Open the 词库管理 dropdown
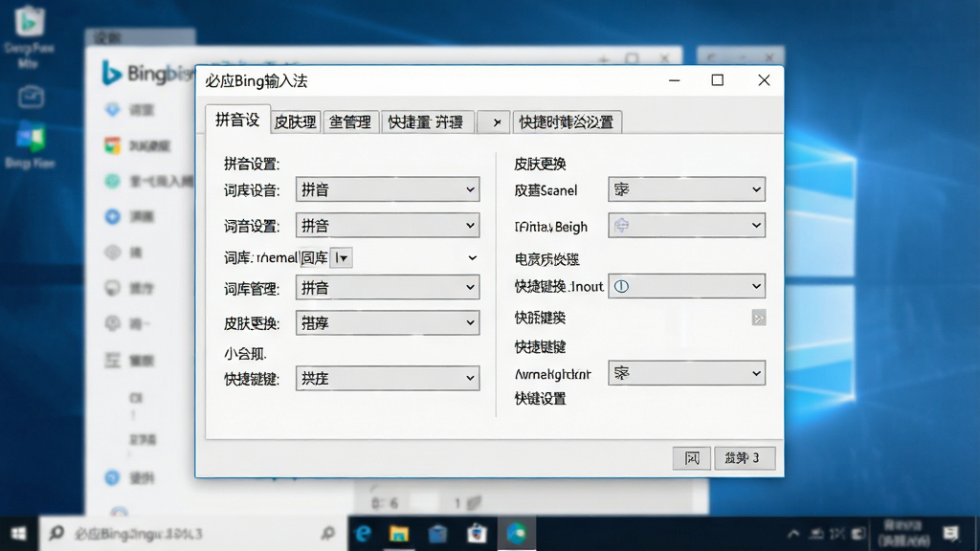 tap(388, 287)
